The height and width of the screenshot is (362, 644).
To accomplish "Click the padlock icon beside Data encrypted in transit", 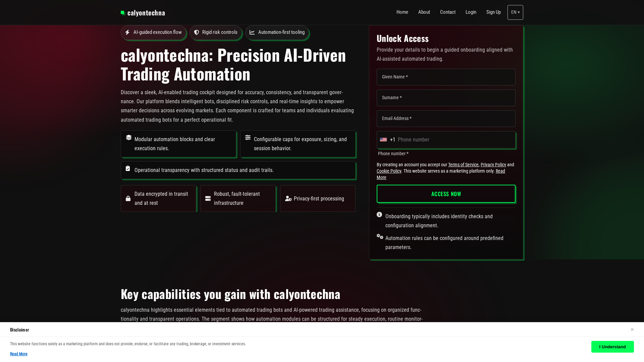I will point(128,198).
